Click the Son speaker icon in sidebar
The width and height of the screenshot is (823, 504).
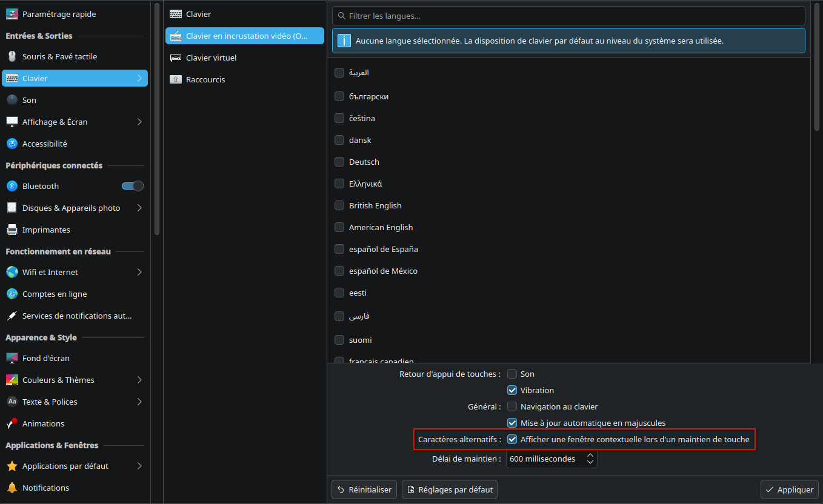12,100
